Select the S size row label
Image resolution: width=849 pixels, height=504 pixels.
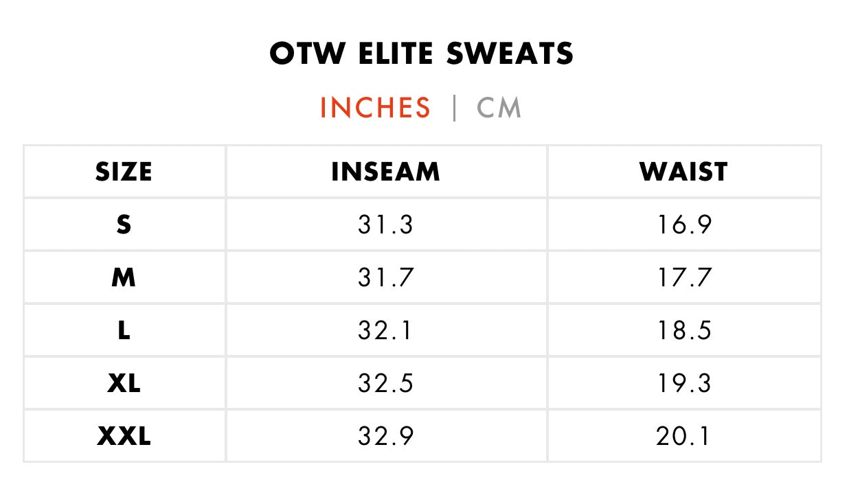click(124, 225)
